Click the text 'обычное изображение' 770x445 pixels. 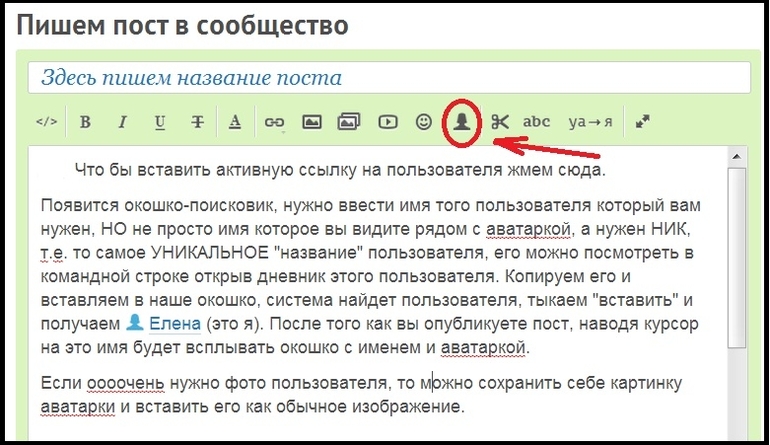370,407
